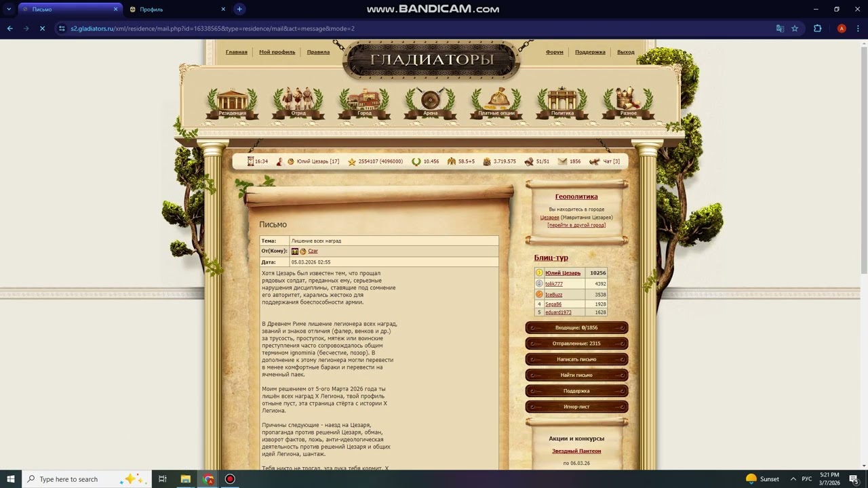Click the gold medal icon in blitz table
This screenshot has width=868, height=488.
pyautogui.click(x=539, y=273)
